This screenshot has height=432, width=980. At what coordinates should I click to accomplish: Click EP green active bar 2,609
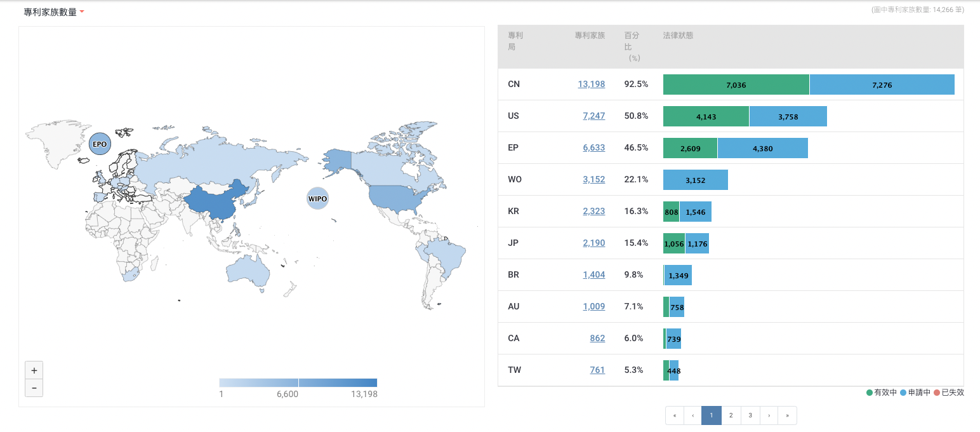[690, 148]
